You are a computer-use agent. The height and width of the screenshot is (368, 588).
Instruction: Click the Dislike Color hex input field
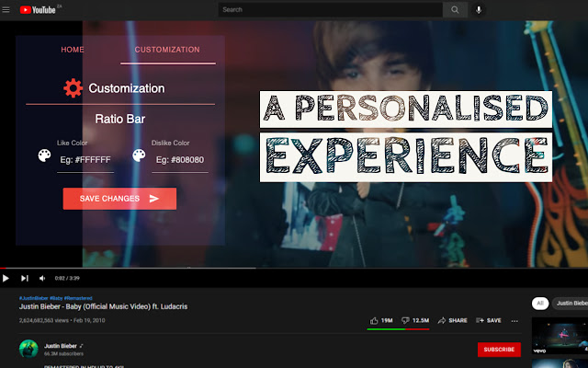[180, 160]
